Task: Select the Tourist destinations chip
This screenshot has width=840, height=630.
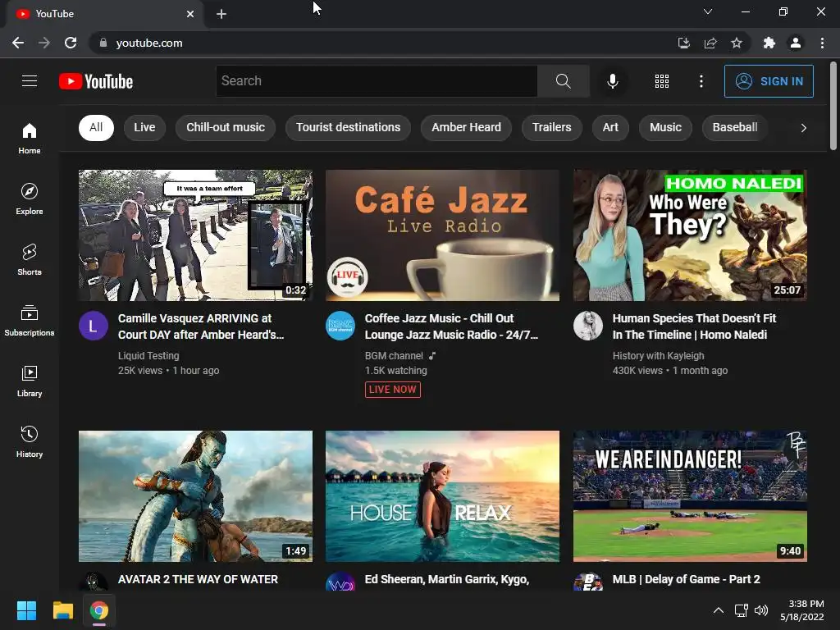Action: 348,127
